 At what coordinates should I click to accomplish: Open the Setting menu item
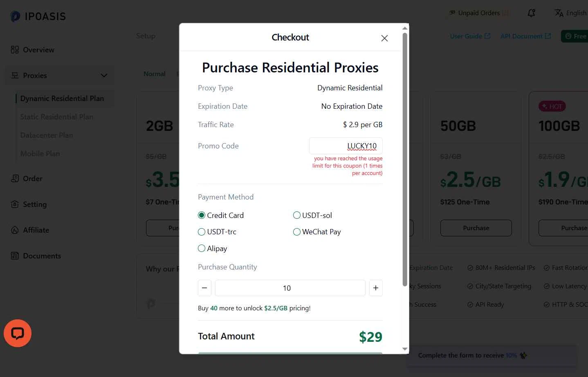(x=35, y=204)
